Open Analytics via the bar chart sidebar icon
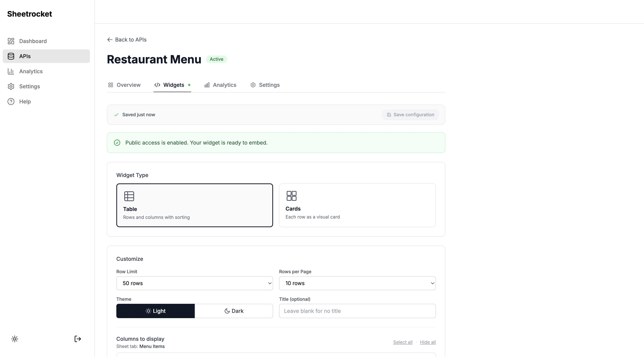 click(11, 71)
